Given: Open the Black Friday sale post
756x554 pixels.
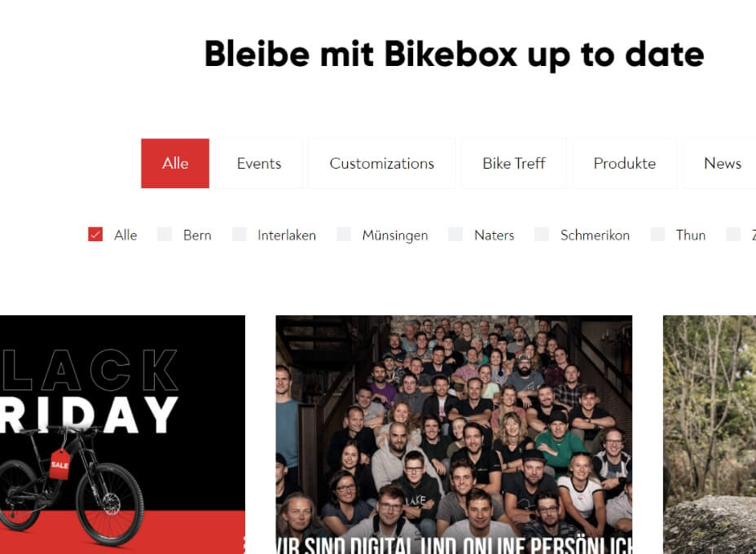Looking at the screenshot, I should coord(122,434).
